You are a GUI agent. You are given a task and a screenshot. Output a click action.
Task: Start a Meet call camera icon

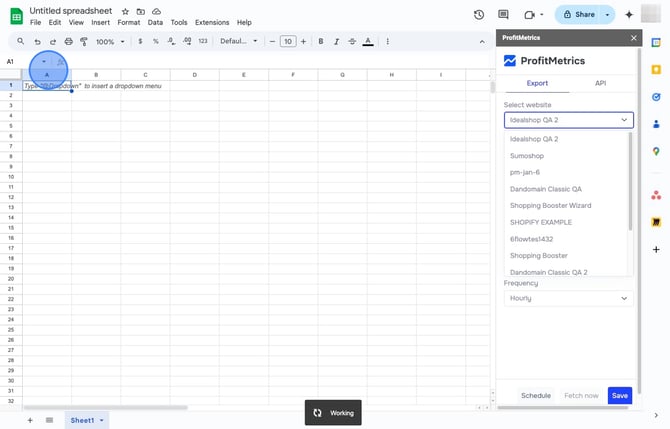pyautogui.click(x=529, y=15)
